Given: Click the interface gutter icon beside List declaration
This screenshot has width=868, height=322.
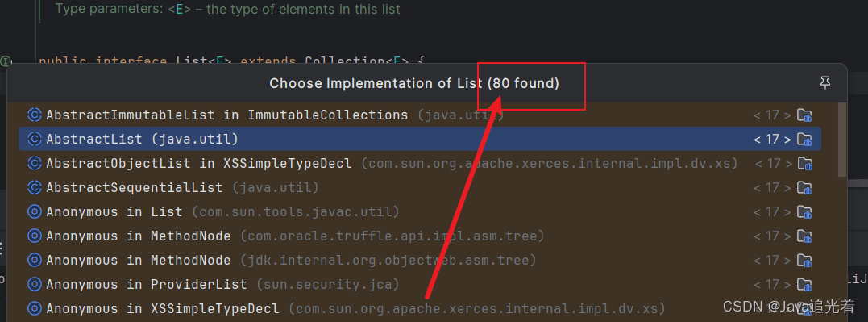Looking at the screenshot, I should [x=6, y=61].
